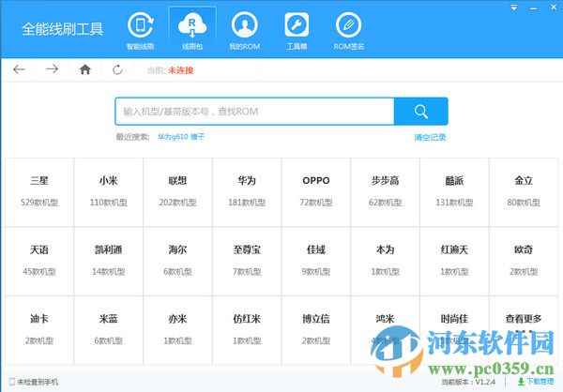Open the 步步高 brand tile
Image resolution: width=563 pixels, height=392 pixels.
(386, 192)
